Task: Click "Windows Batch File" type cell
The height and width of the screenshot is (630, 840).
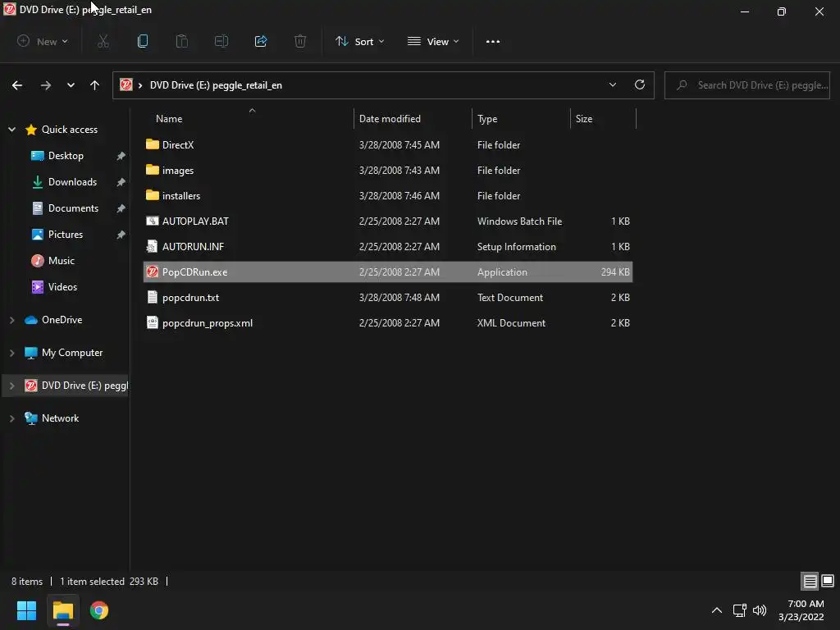Action: (519, 221)
